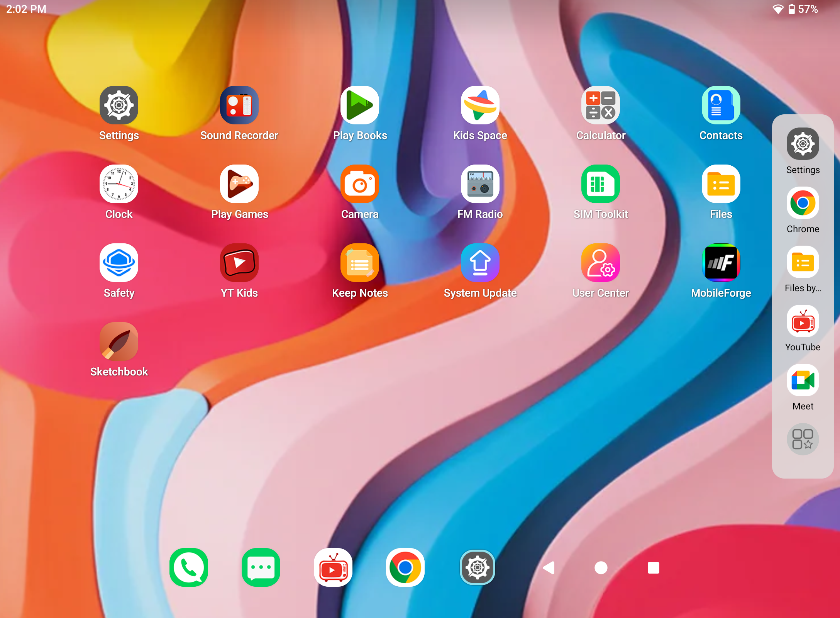The height and width of the screenshot is (618, 840).
Task: Launch MobileForge
Action: pos(721,263)
